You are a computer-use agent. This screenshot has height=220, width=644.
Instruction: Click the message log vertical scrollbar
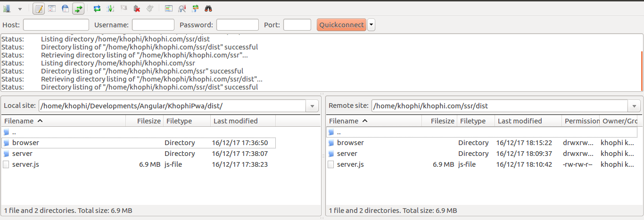point(642,62)
